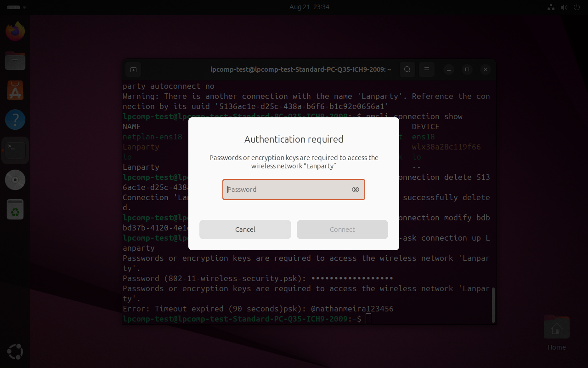Show Applications via Ubuntu logo

(x=15, y=352)
